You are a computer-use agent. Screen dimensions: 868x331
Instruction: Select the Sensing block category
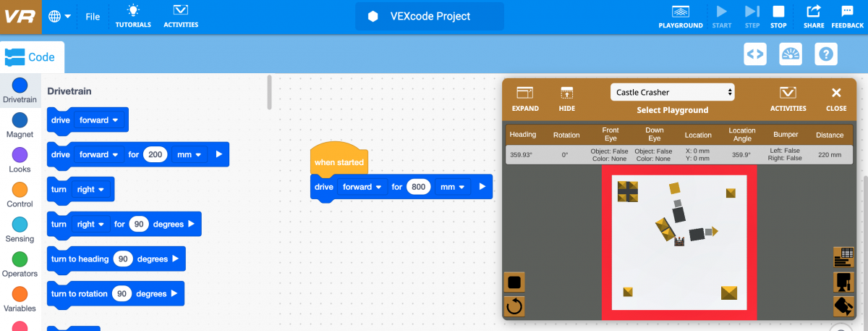(x=20, y=230)
